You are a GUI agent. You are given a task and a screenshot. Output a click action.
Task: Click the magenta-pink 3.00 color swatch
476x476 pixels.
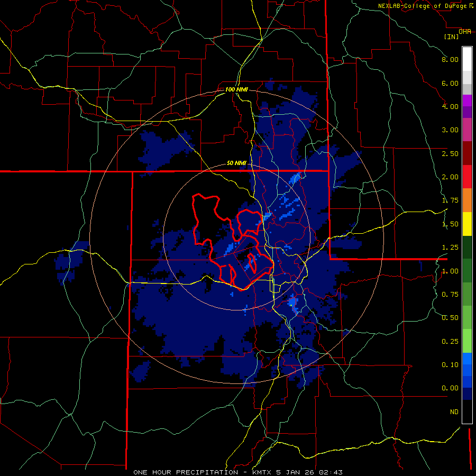point(467,130)
